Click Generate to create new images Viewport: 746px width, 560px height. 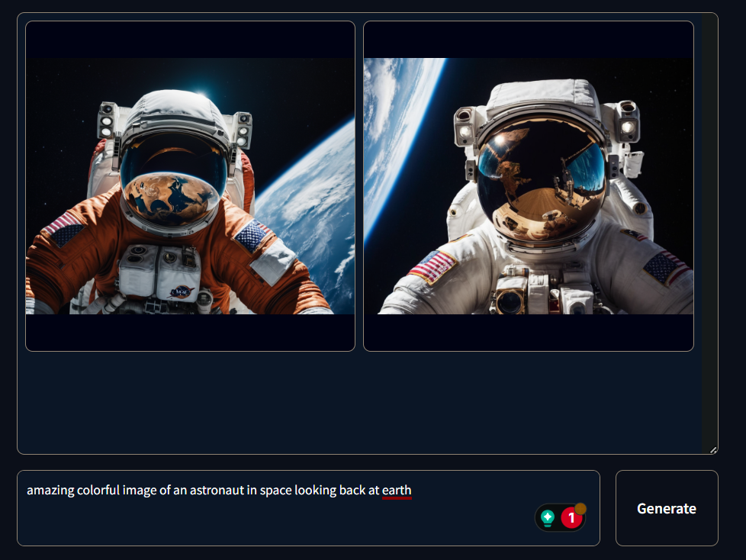click(x=667, y=508)
